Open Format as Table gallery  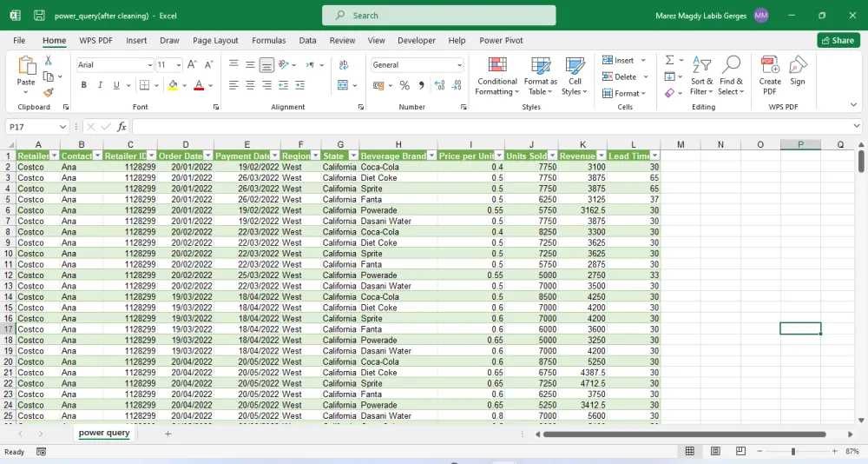pyautogui.click(x=540, y=76)
